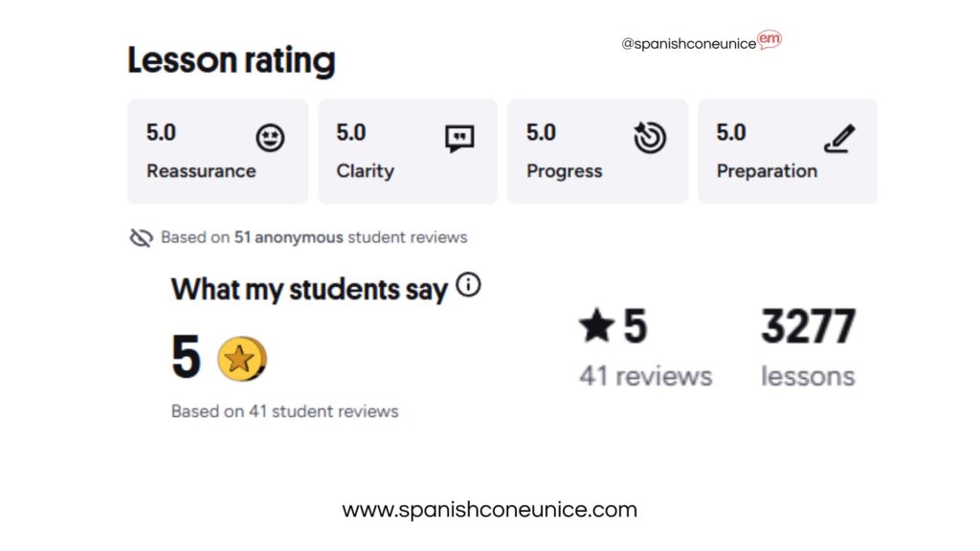Image resolution: width=980 pixels, height=551 pixels.
Task: Click the 3277 lessons count
Action: click(x=808, y=327)
